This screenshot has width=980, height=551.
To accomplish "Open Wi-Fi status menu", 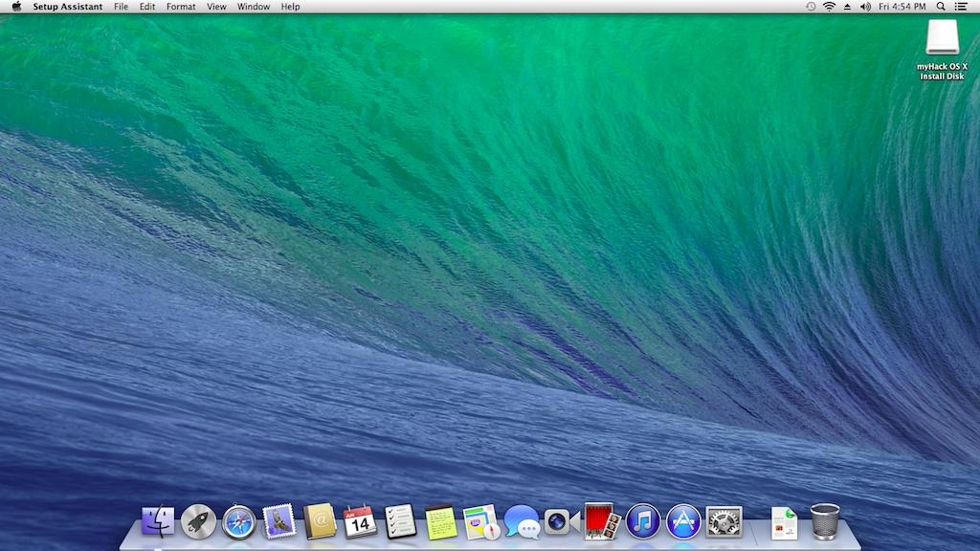I will click(x=829, y=7).
